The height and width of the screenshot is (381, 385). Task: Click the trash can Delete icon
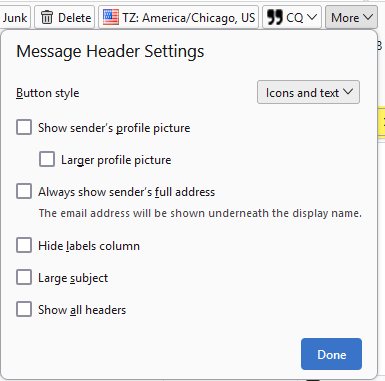coord(47,18)
